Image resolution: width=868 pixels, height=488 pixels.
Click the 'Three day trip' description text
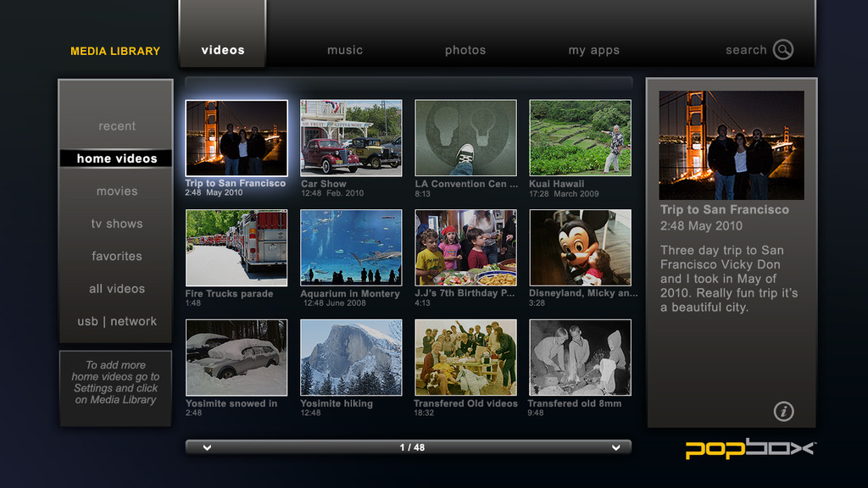pyautogui.click(x=728, y=279)
